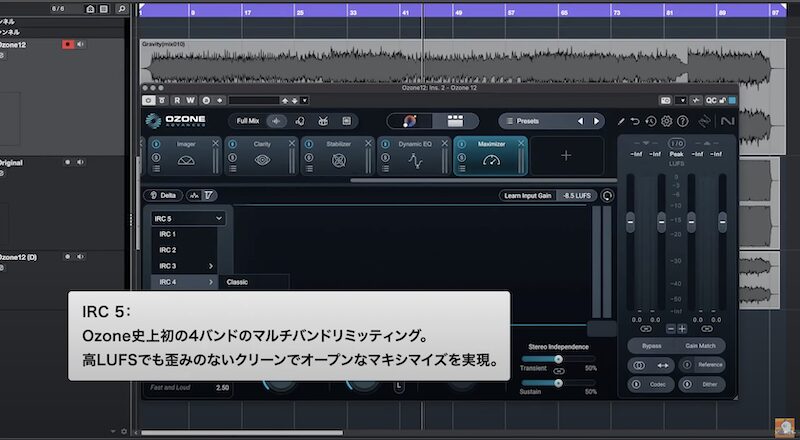Click the loop icon next to -8.5 LUFS
The height and width of the screenshot is (440, 800).
point(607,195)
